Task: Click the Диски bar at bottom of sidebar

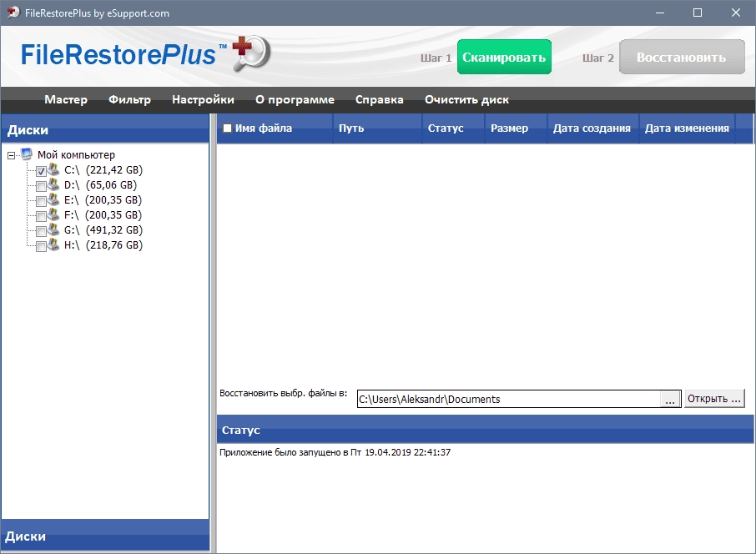Action: tap(105, 536)
